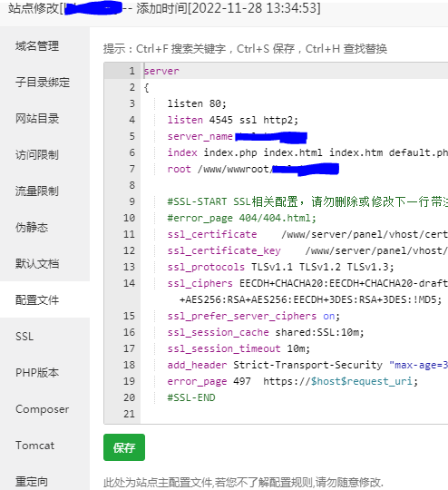Switch to 默认文档 tab
The image size is (448, 490).
tap(37, 263)
